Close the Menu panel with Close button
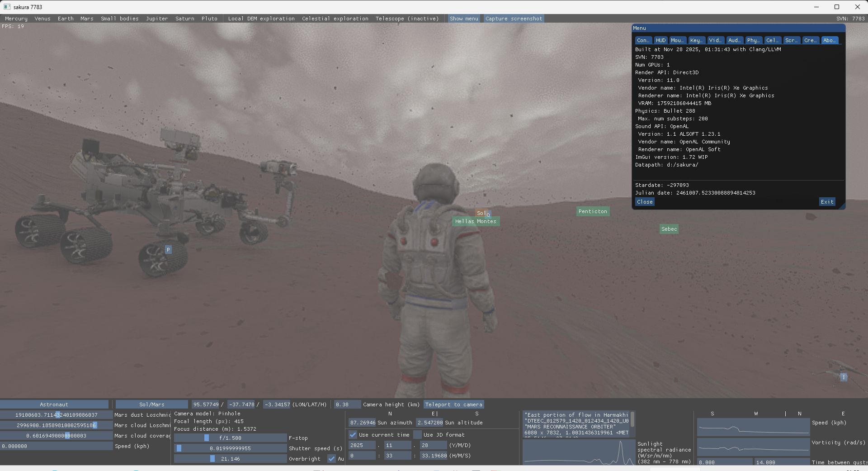The image size is (868, 471). pos(645,202)
